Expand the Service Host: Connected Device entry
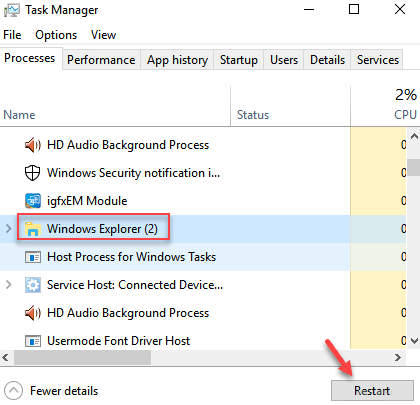This screenshot has height=405, width=420. [x=9, y=285]
